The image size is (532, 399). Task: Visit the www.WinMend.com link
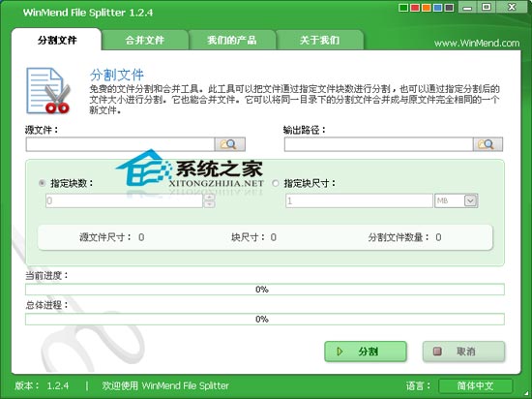477,44
